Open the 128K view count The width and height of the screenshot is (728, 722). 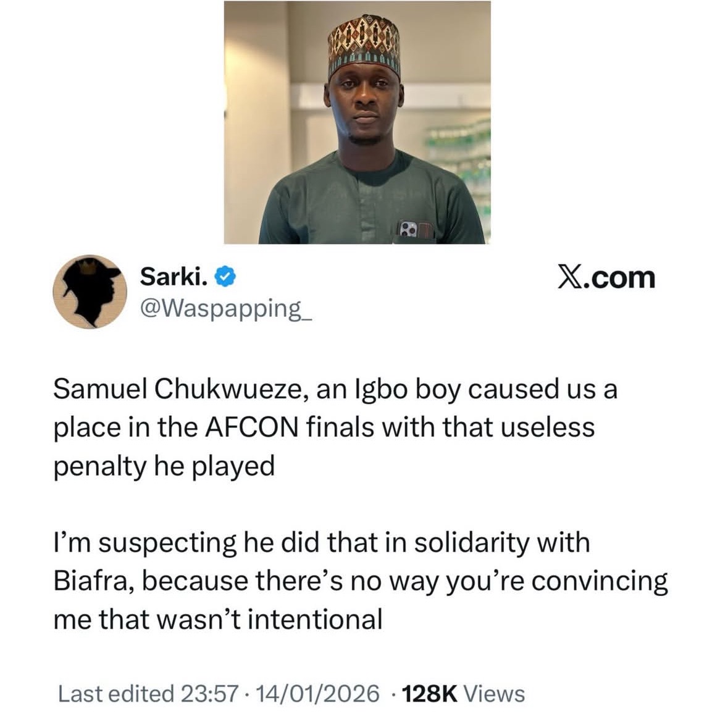(x=429, y=694)
